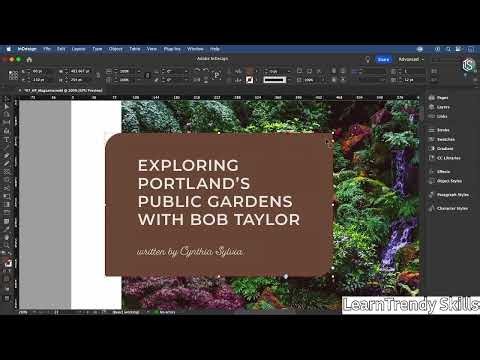Select the Line tool
The image size is (480, 360).
pyautogui.click(x=7, y=147)
